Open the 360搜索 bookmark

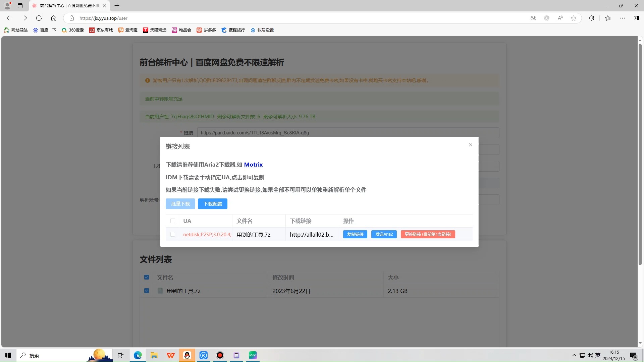tap(73, 30)
